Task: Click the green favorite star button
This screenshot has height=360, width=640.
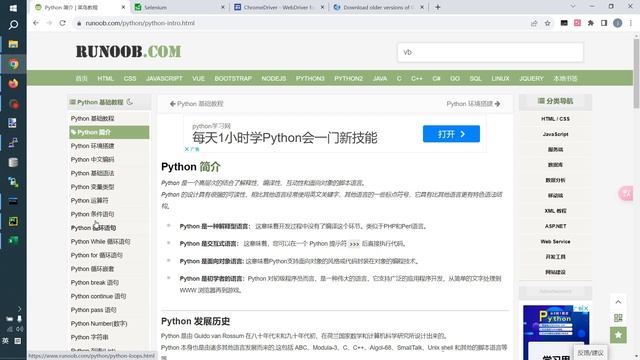Action: point(618,335)
